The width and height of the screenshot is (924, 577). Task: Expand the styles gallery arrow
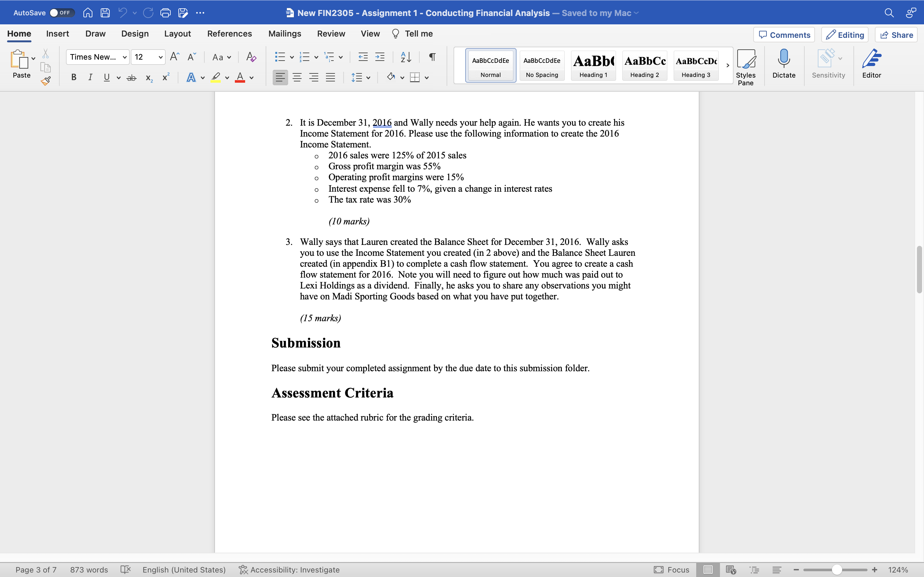[727, 65]
